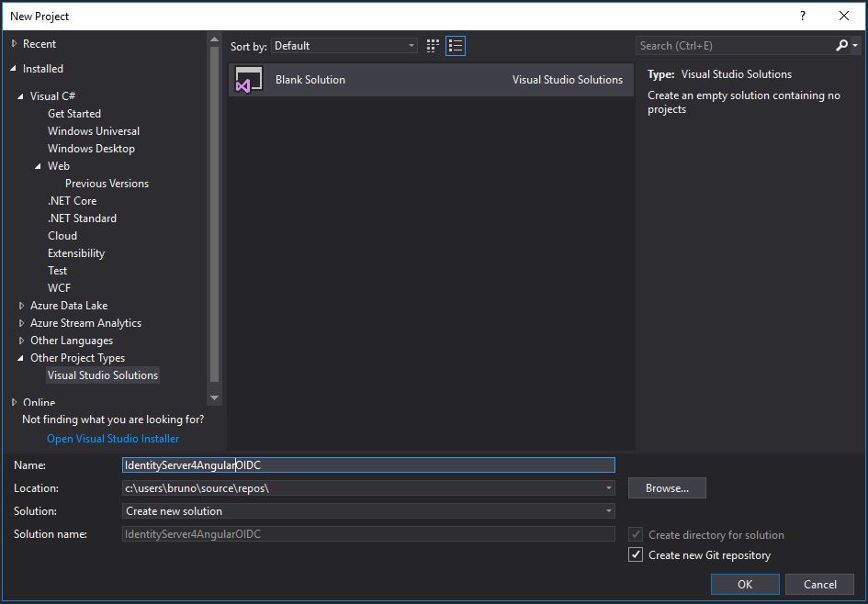Open the help question mark button
The height and width of the screenshot is (604, 868).
tap(802, 16)
